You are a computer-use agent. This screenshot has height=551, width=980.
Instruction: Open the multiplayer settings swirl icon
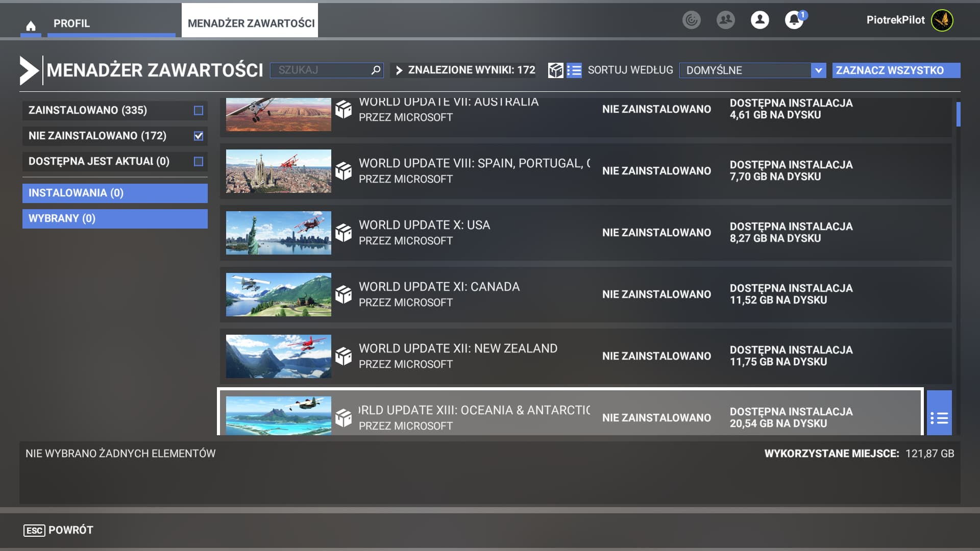692,20
